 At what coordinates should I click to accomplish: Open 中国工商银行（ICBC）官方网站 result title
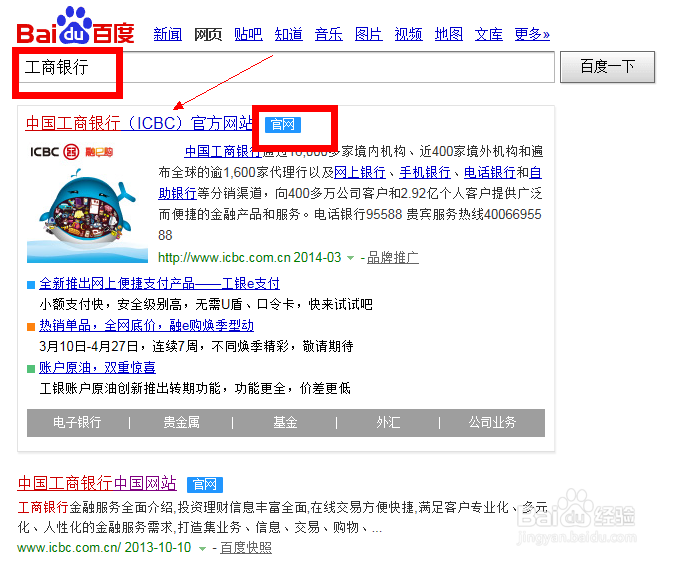[x=139, y=123]
